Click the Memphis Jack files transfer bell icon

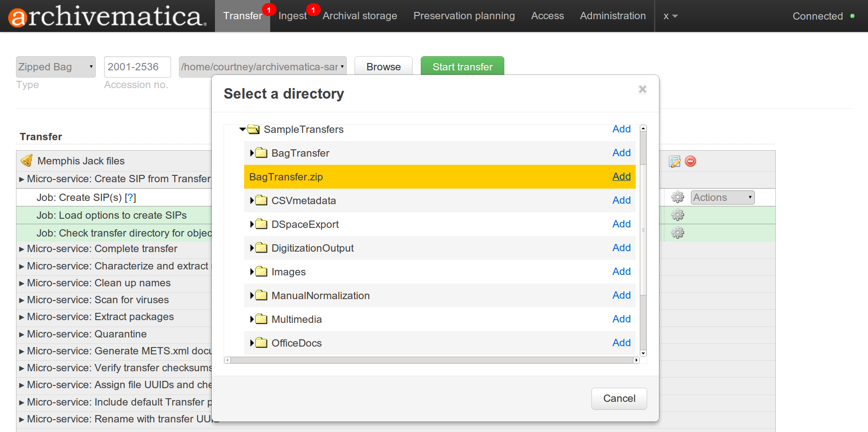click(x=27, y=161)
